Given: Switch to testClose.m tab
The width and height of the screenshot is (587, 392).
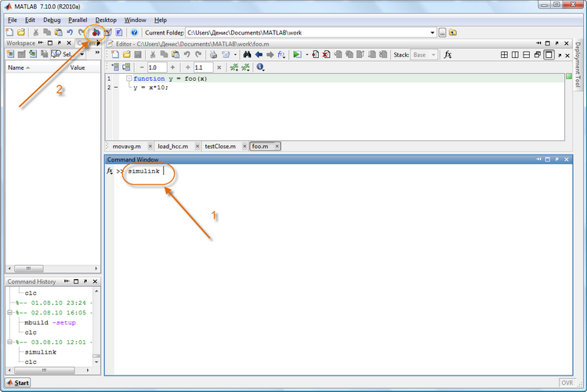Looking at the screenshot, I should tap(220, 146).
